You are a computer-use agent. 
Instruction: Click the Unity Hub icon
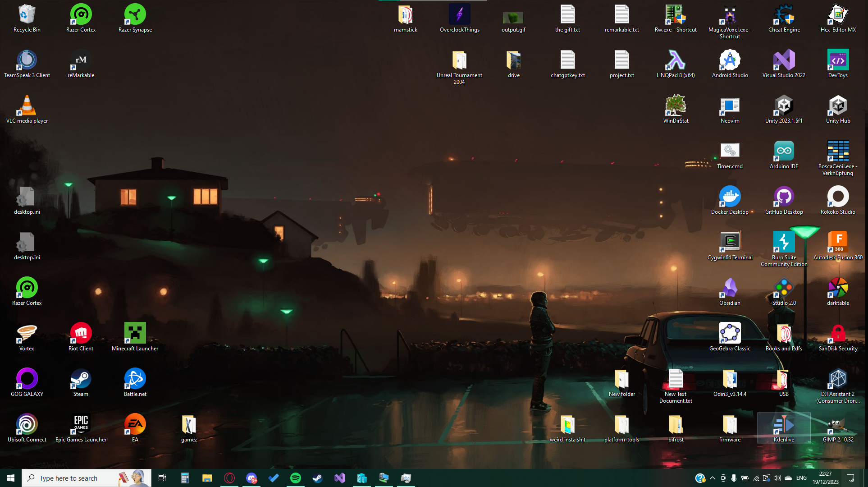click(x=838, y=109)
